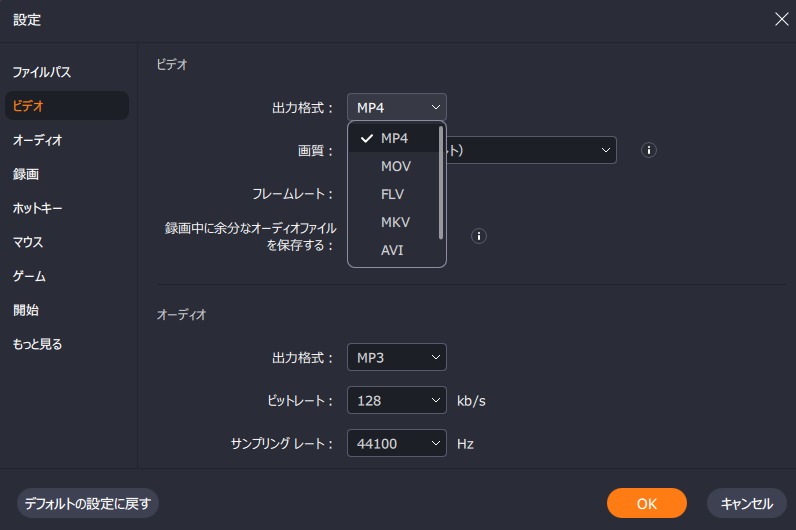Open the サンプリング レート 44100 dropdown
The image size is (796, 530).
[396, 443]
